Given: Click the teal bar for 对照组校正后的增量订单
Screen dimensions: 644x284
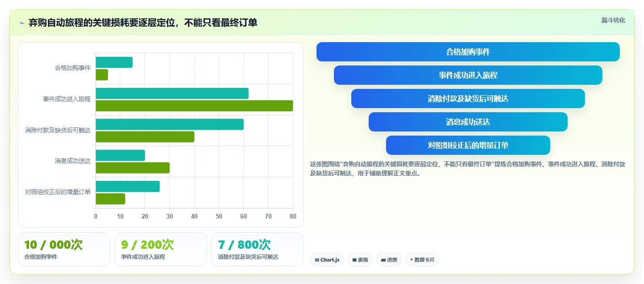Looking at the screenshot, I should 128,186.
